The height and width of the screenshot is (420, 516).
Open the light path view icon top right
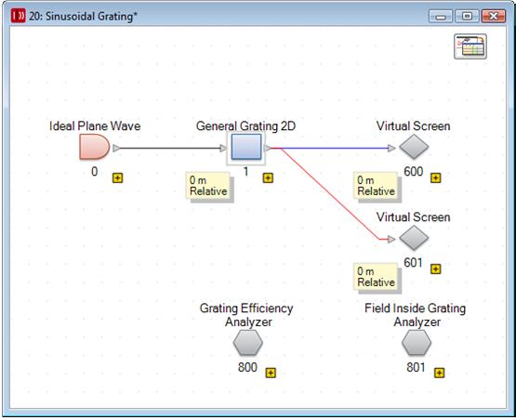470,46
